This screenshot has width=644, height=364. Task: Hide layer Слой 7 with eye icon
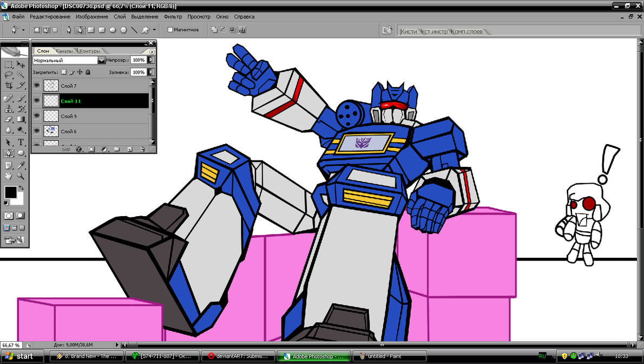[37, 86]
